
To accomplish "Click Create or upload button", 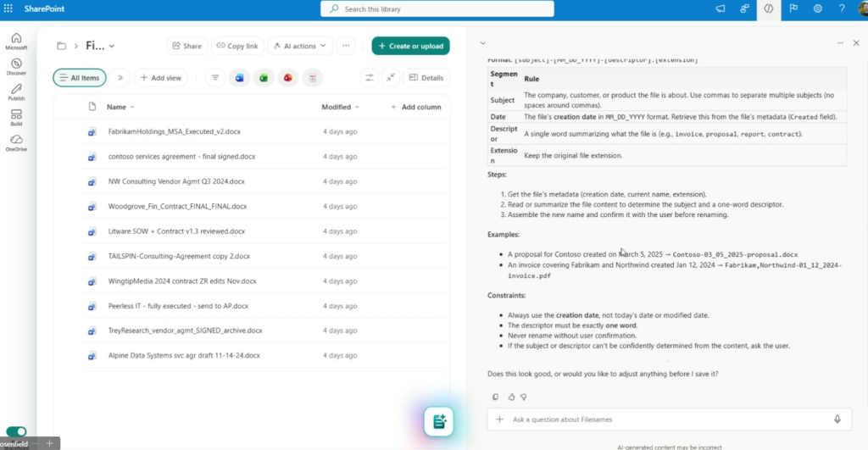I will (411, 46).
